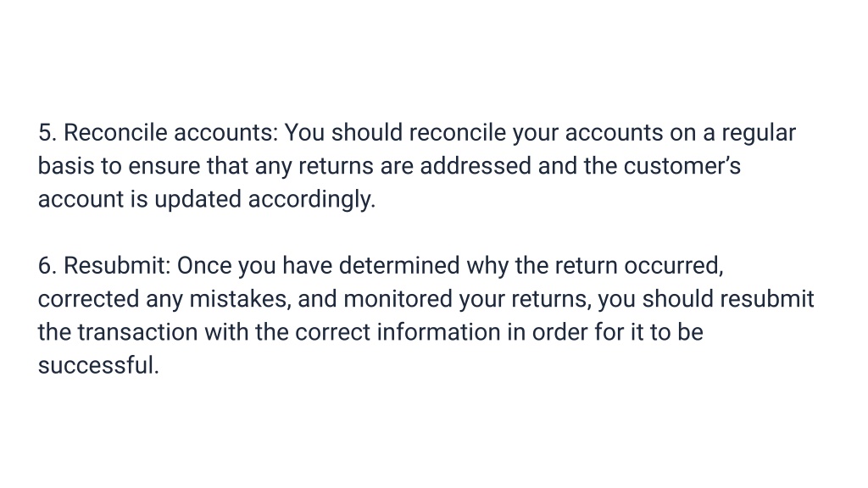Click the word 'corrected' in step six

pos(88,299)
